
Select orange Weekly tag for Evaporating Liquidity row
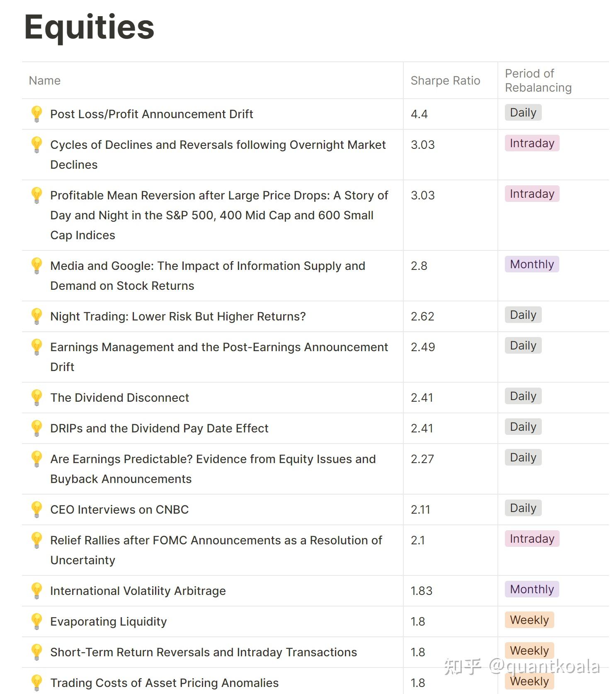tap(529, 620)
